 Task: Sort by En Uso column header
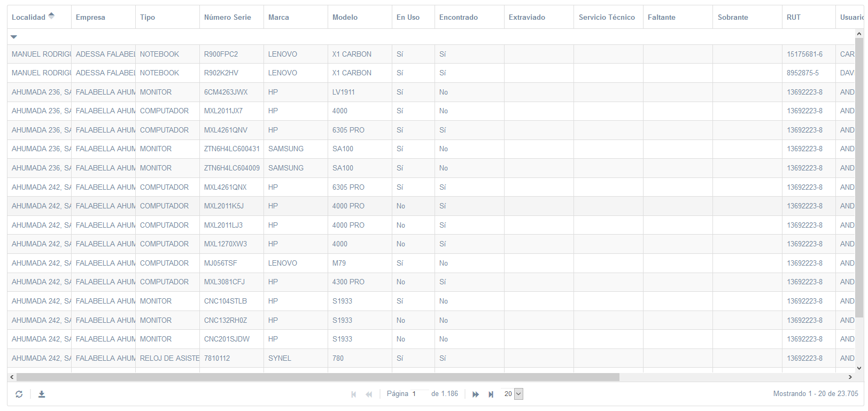coord(413,17)
